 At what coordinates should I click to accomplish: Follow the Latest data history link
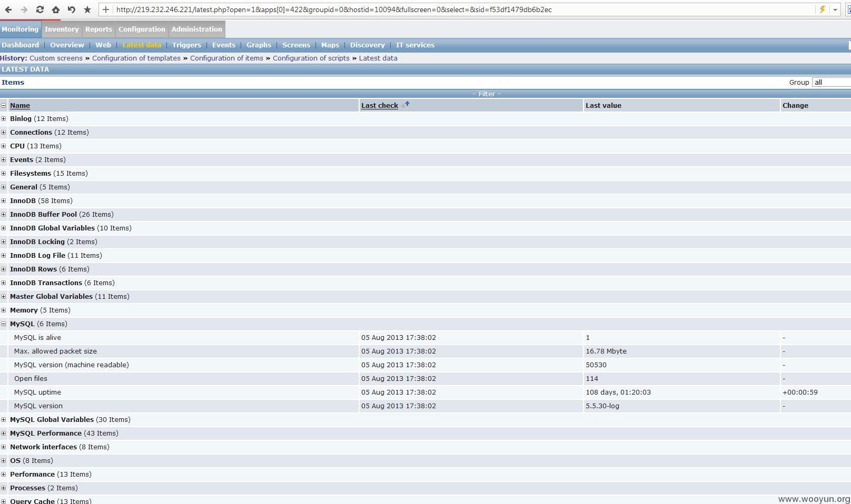pos(378,58)
